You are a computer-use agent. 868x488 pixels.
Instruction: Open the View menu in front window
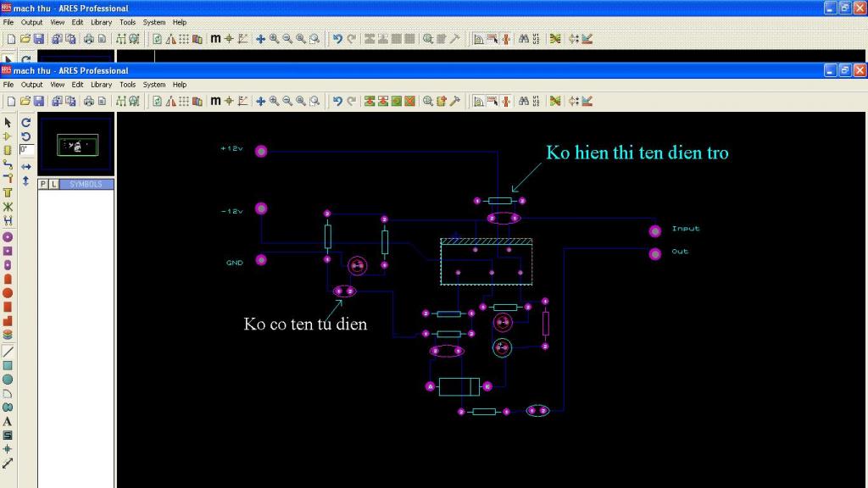(x=57, y=85)
